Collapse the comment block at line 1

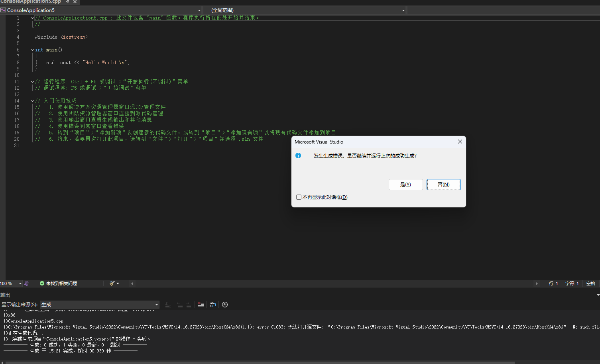pos(32,18)
